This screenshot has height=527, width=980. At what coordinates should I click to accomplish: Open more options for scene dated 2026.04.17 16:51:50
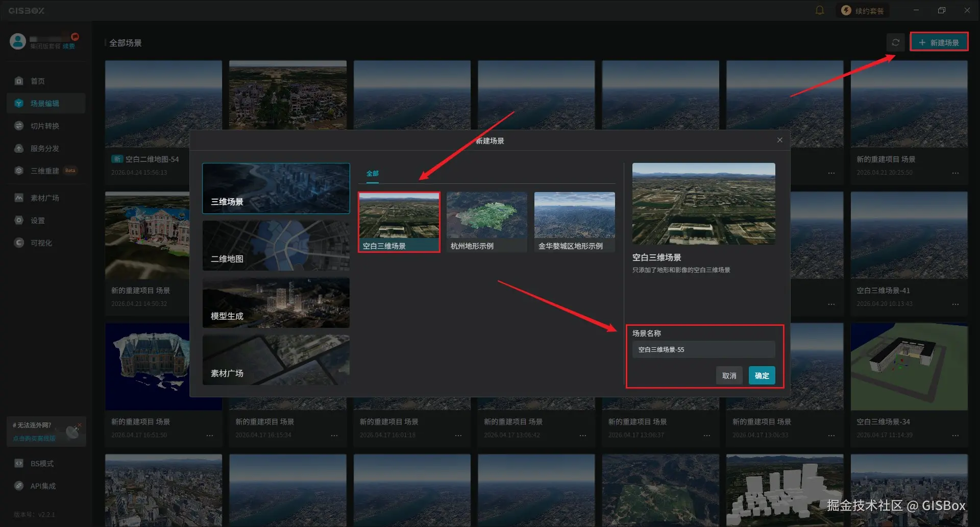pyautogui.click(x=210, y=435)
